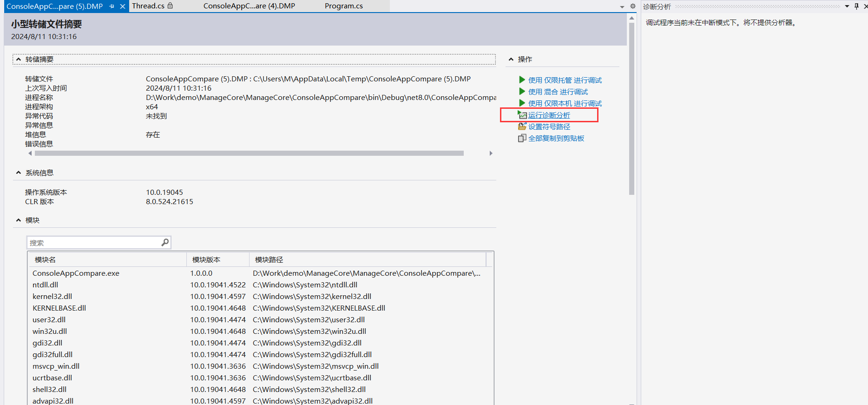Select the ConsoleAppCompare.exe module row
The height and width of the screenshot is (405, 868).
coord(260,273)
